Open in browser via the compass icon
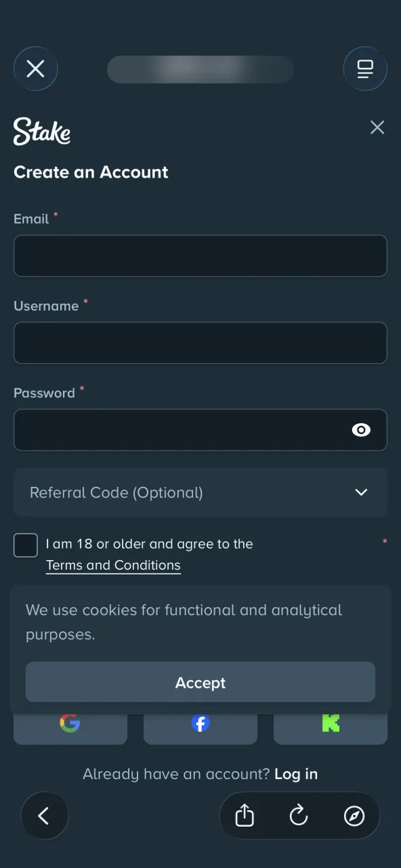This screenshot has width=401, height=868. coord(354,816)
